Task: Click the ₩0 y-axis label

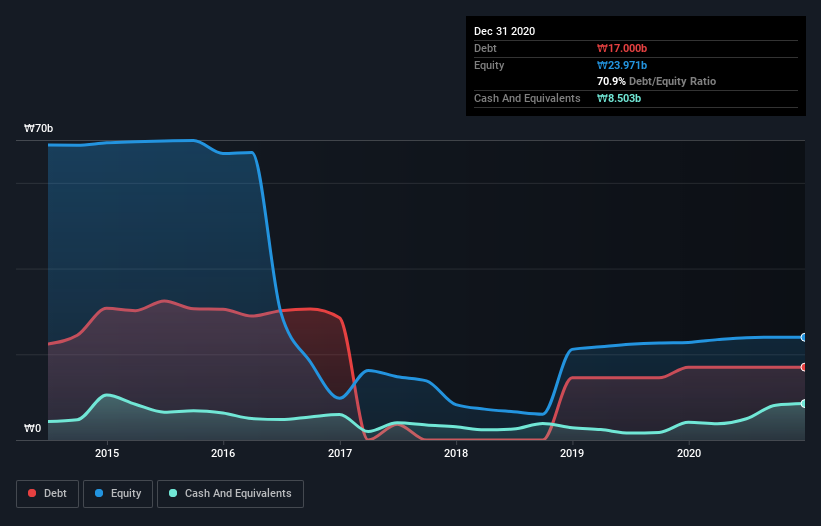Action: (x=32, y=429)
